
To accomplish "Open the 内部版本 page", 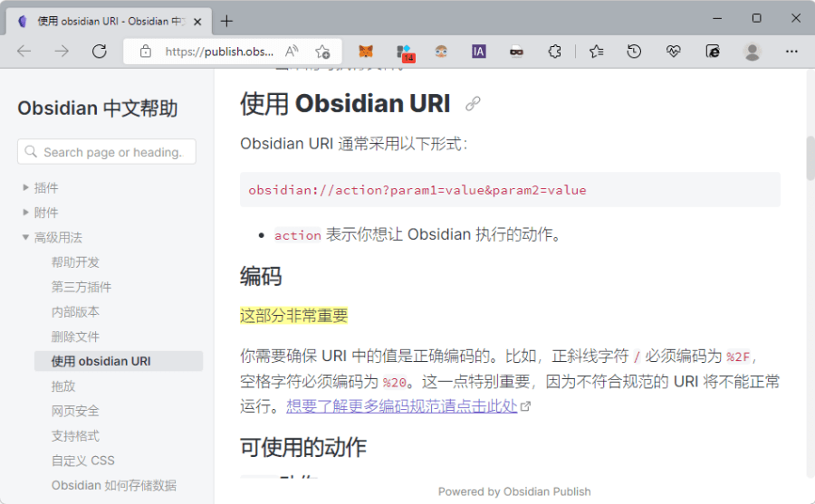I will 75,312.
